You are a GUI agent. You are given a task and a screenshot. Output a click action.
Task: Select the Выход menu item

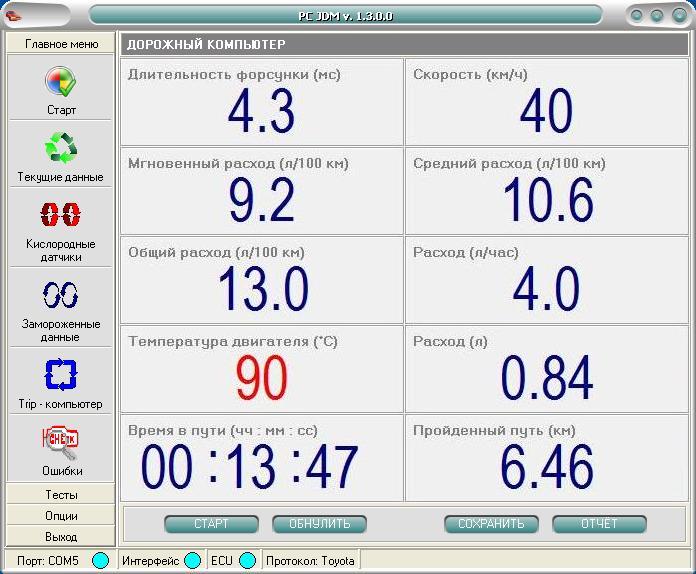(x=61, y=537)
